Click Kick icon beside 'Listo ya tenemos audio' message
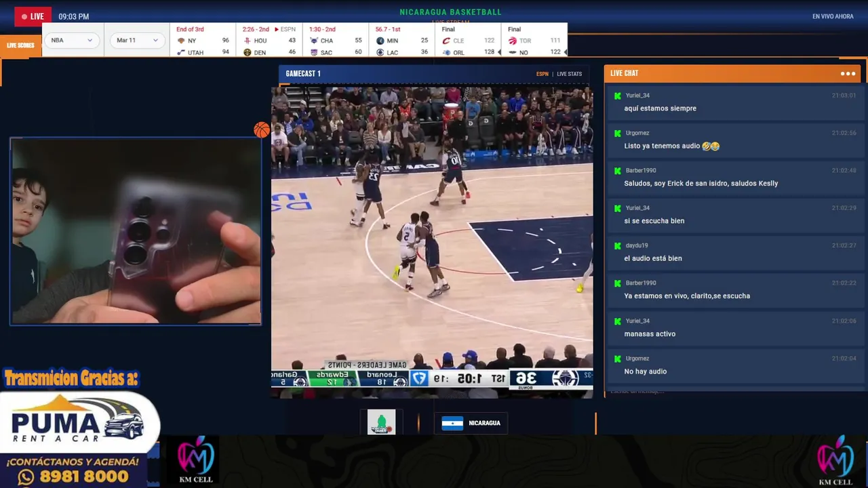This screenshot has width=868, height=488. pyautogui.click(x=617, y=133)
